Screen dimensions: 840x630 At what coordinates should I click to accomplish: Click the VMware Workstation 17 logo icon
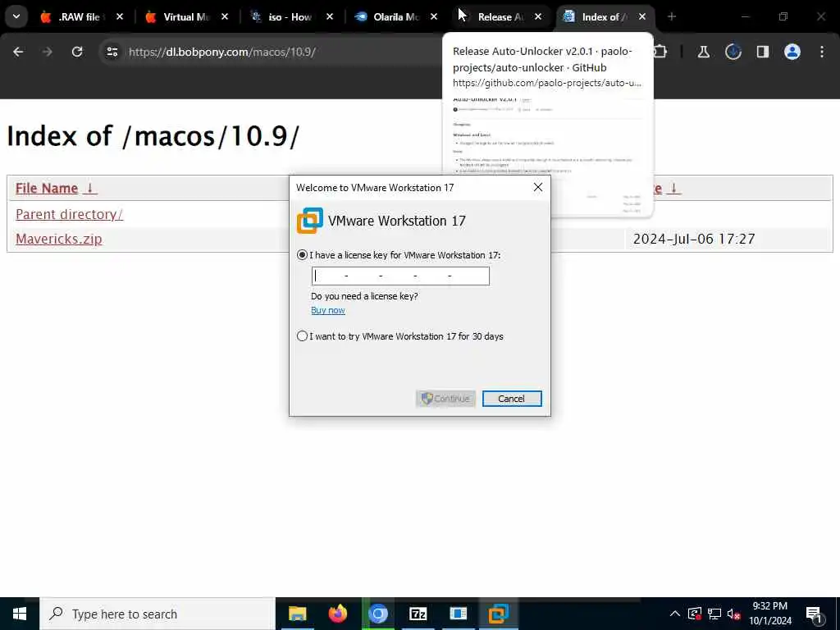point(309,221)
